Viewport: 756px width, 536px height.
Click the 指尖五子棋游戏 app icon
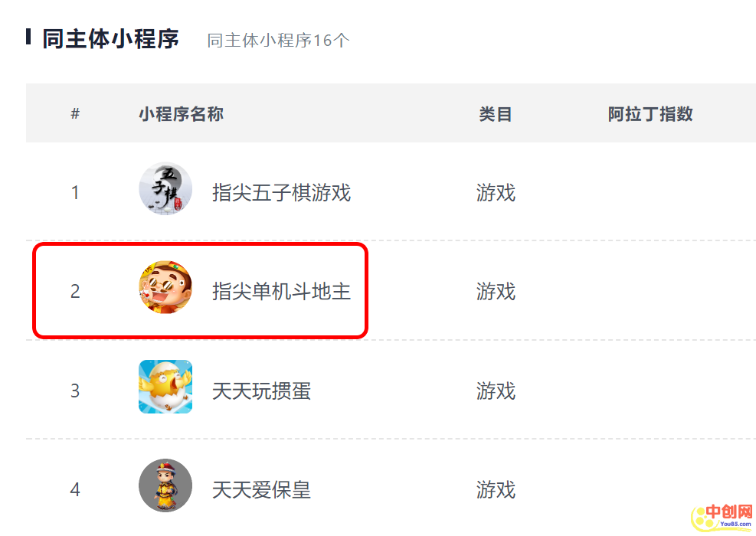165,188
